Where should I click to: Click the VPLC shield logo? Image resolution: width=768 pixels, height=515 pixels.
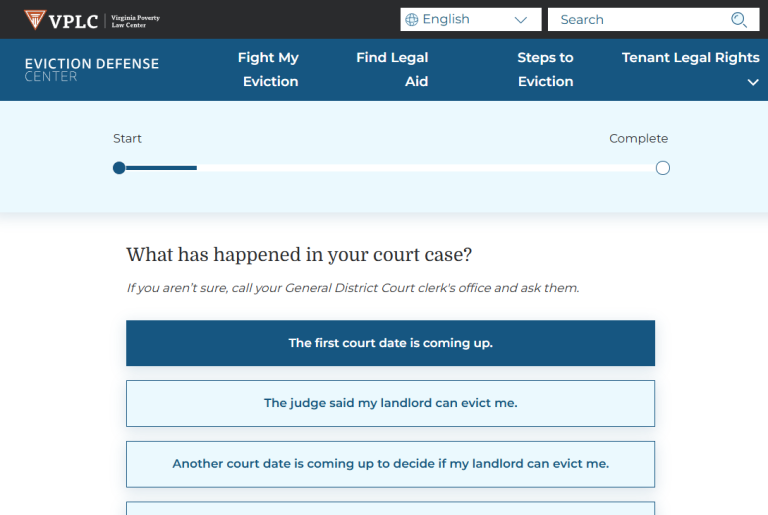coord(35,19)
